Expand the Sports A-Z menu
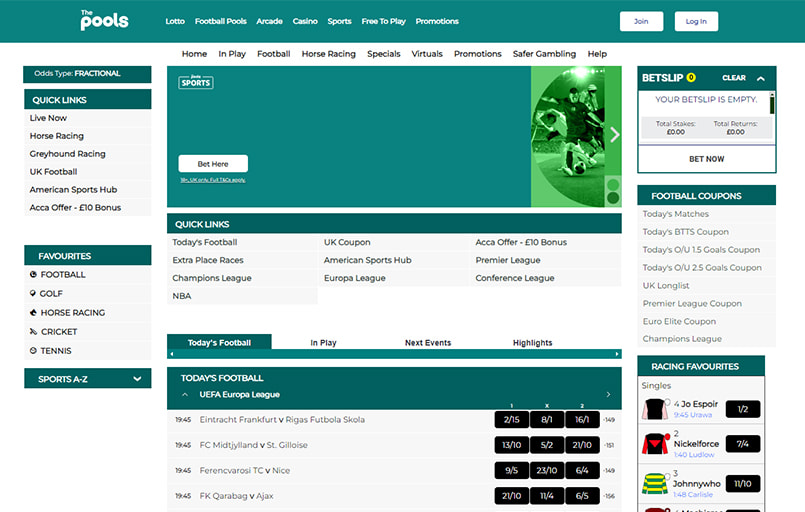The image size is (805, 512). click(x=88, y=379)
